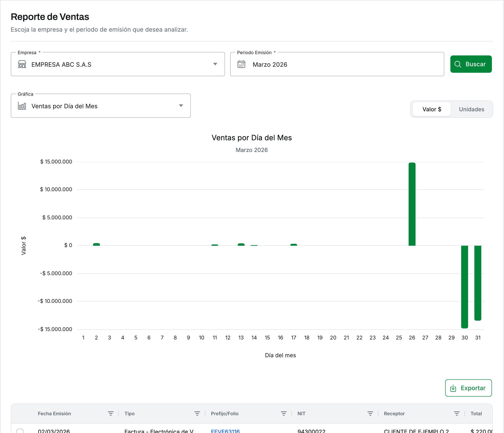Click the chart subtitle Marzo 2026
504x433 pixels.
click(252, 150)
